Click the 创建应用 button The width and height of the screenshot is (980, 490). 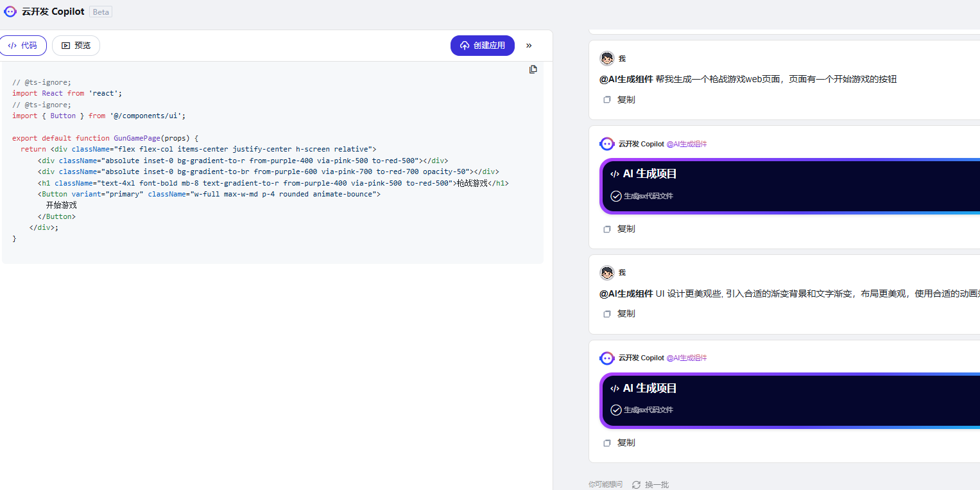point(483,46)
